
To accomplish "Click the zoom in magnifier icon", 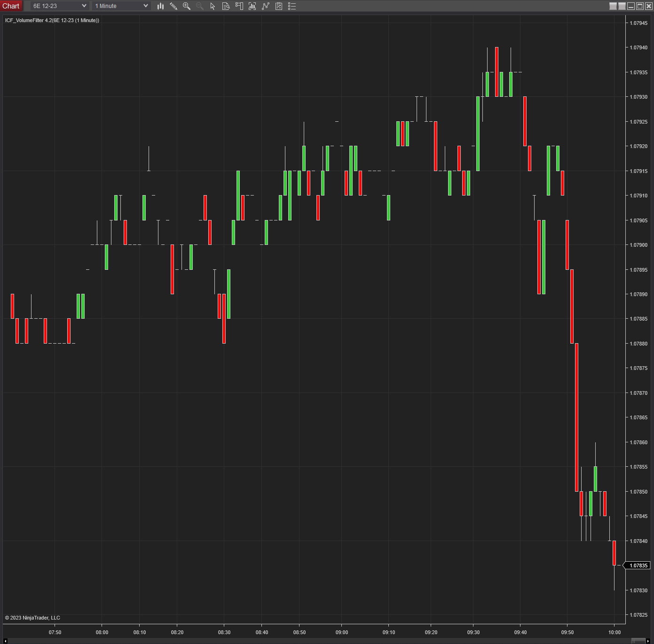I will tap(187, 6).
